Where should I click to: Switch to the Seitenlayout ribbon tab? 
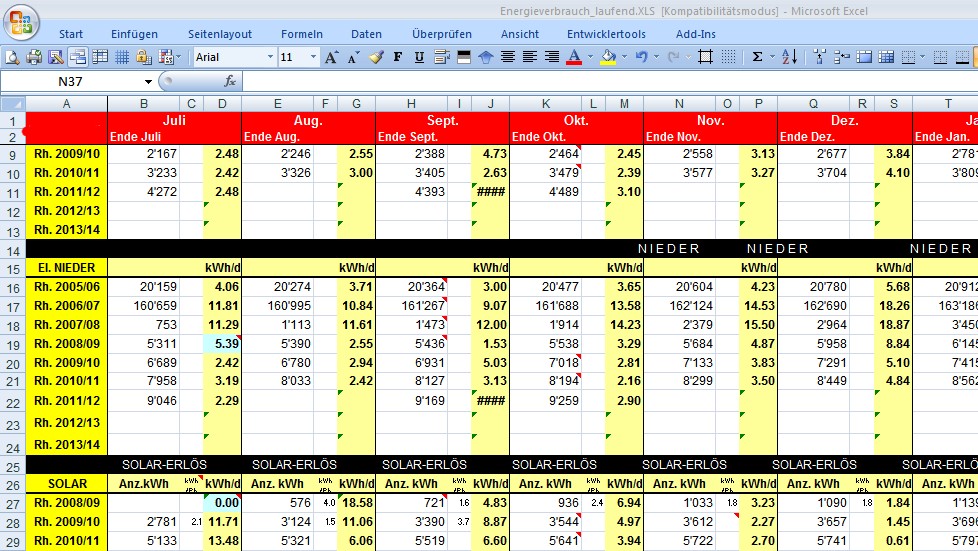[x=220, y=34]
